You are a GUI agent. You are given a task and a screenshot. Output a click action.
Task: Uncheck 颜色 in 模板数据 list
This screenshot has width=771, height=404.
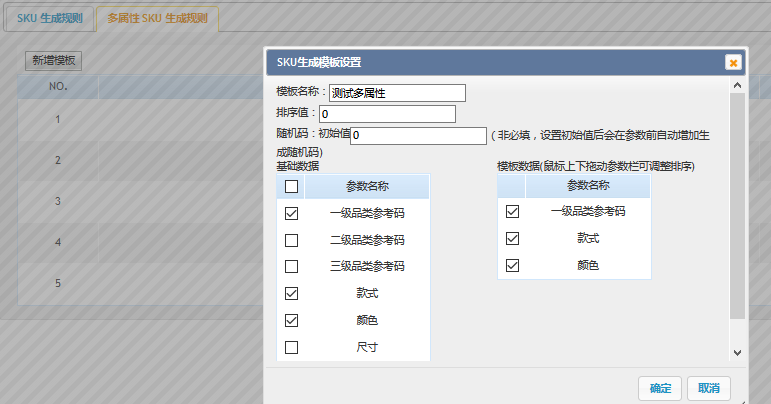coord(512,265)
